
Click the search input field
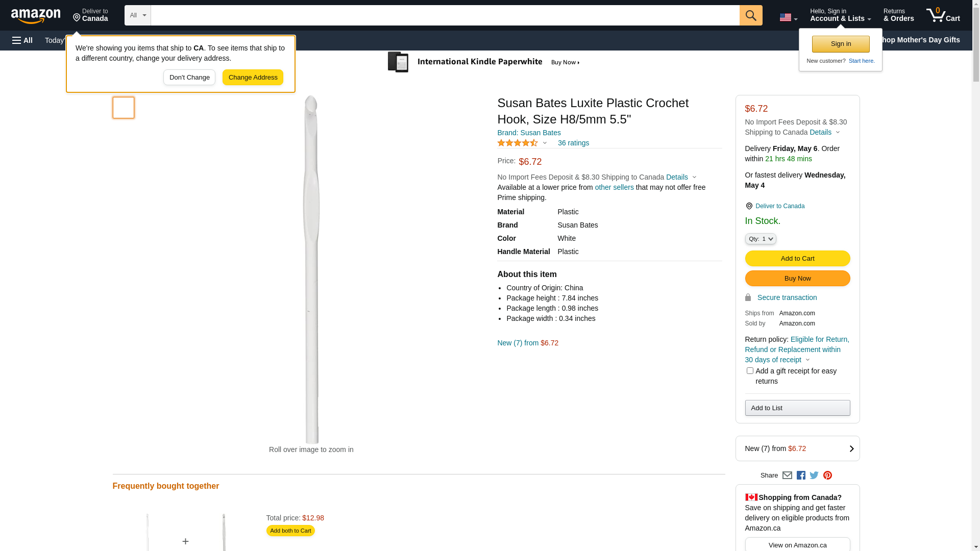[x=445, y=15]
